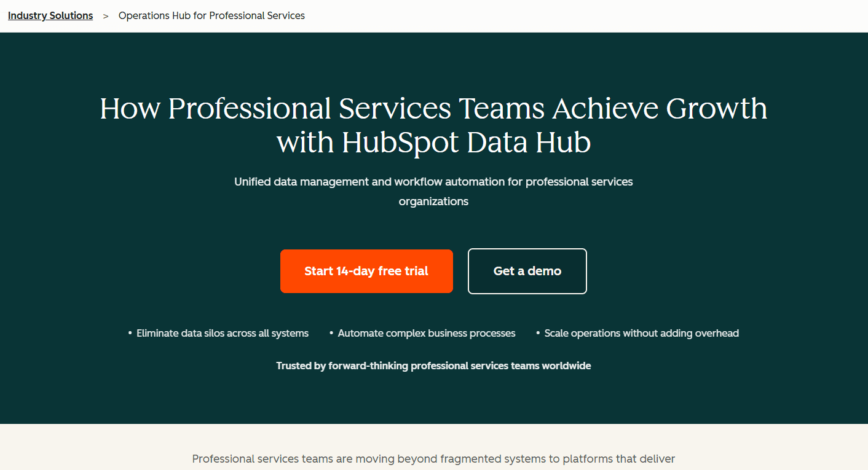Click 'Trusted by forward-thinking professional services teams' text

coord(433,366)
